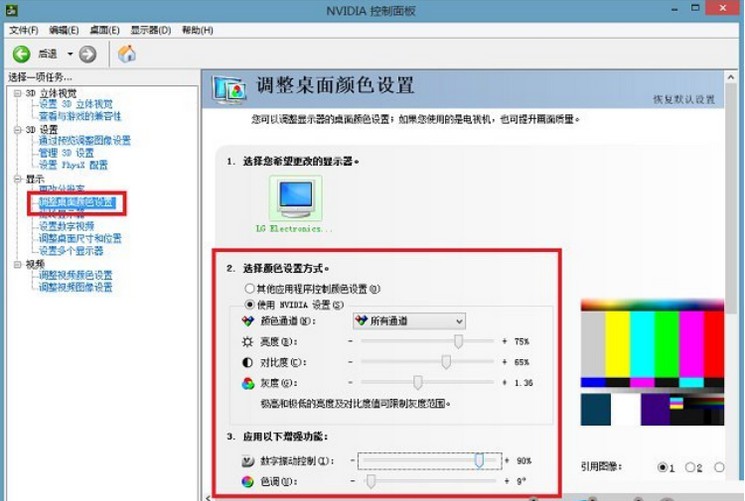The image size is (745, 501).
Task: Click the Forward arrow icon in toolbar
Action: pos(88,54)
